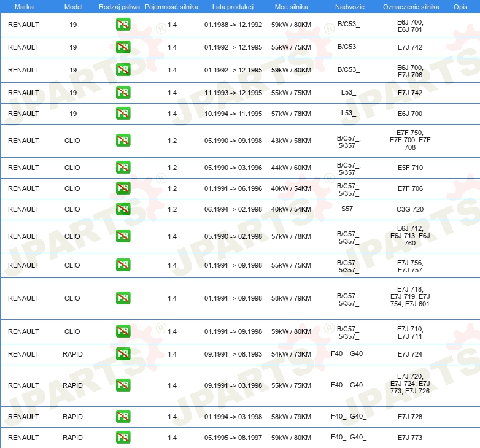The width and height of the screenshot is (480, 448).
Task: Click the 1.2 capacity in the C3G 720 row
Action: click(172, 209)
